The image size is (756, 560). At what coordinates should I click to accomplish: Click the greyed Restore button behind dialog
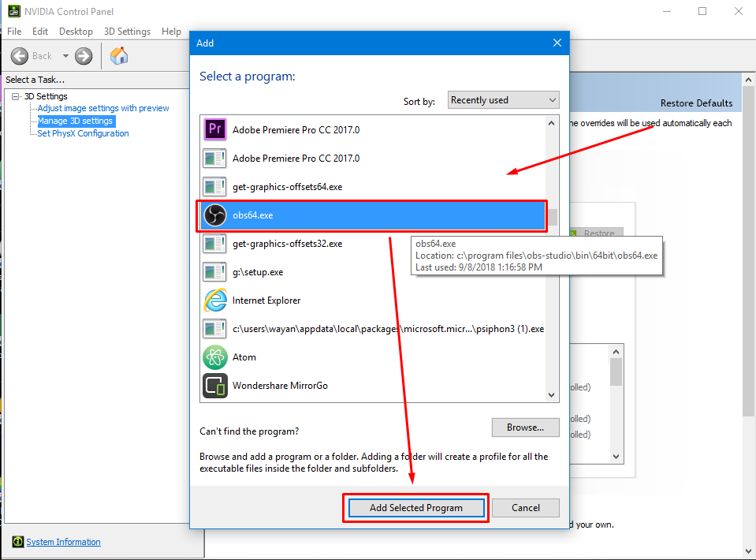pyautogui.click(x=597, y=233)
